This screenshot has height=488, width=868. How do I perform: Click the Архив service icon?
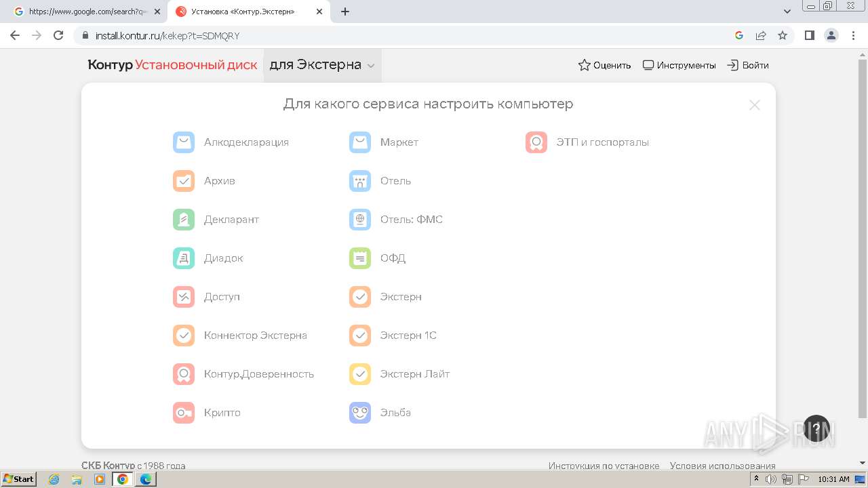tap(184, 181)
